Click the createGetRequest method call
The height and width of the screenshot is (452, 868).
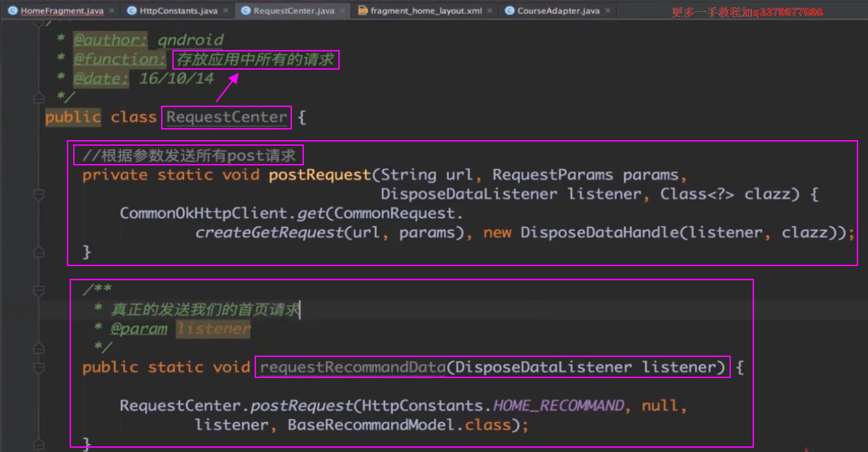(x=269, y=233)
